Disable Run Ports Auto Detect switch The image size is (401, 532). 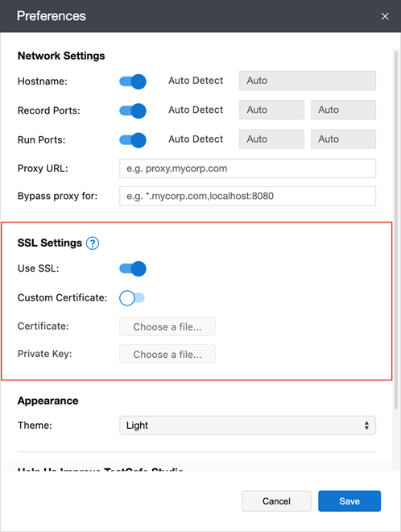point(133,140)
